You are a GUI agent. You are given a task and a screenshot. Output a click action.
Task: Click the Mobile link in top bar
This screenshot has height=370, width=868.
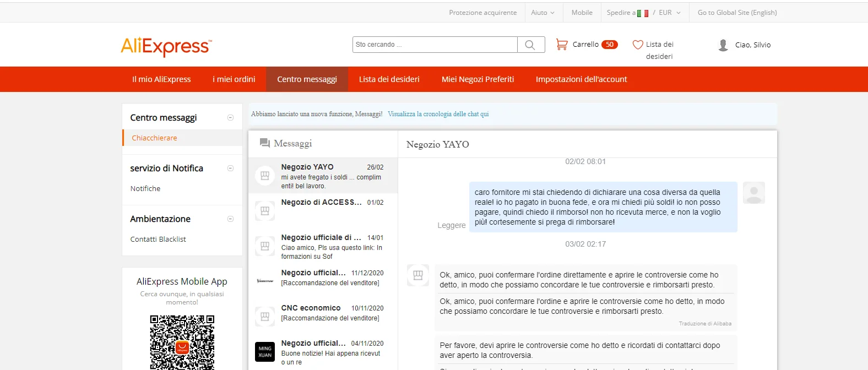[582, 13]
